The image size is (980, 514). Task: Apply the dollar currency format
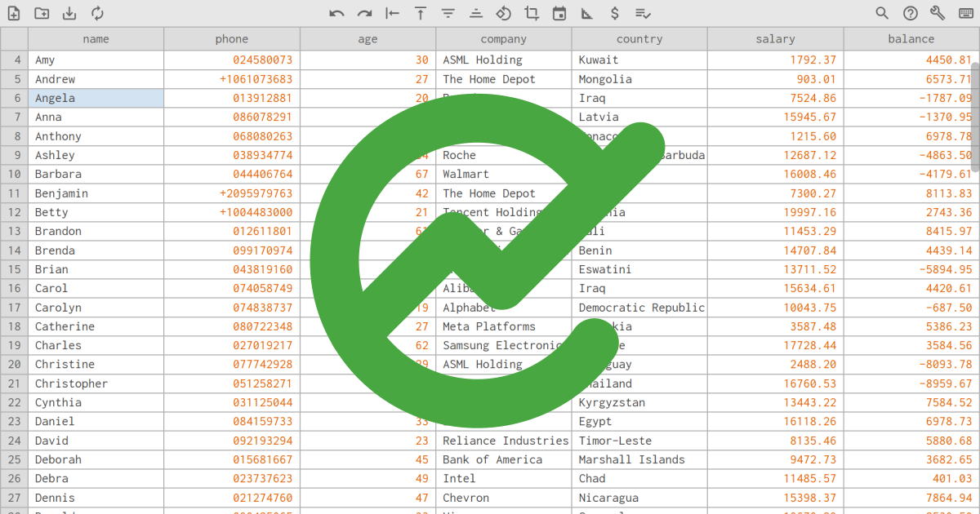(615, 13)
